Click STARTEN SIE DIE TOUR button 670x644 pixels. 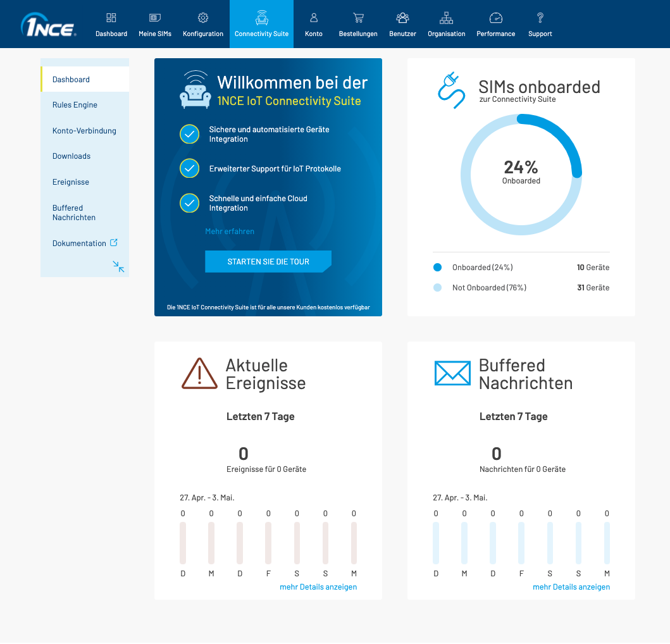point(268,261)
